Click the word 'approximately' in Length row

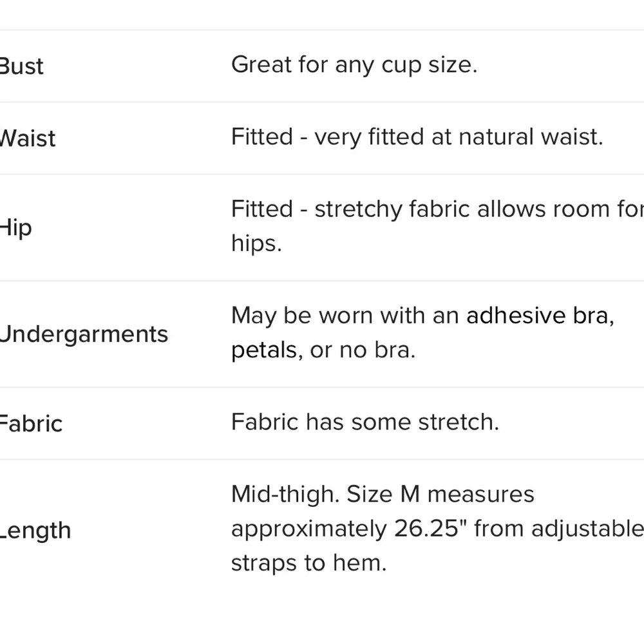click(308, 529)
